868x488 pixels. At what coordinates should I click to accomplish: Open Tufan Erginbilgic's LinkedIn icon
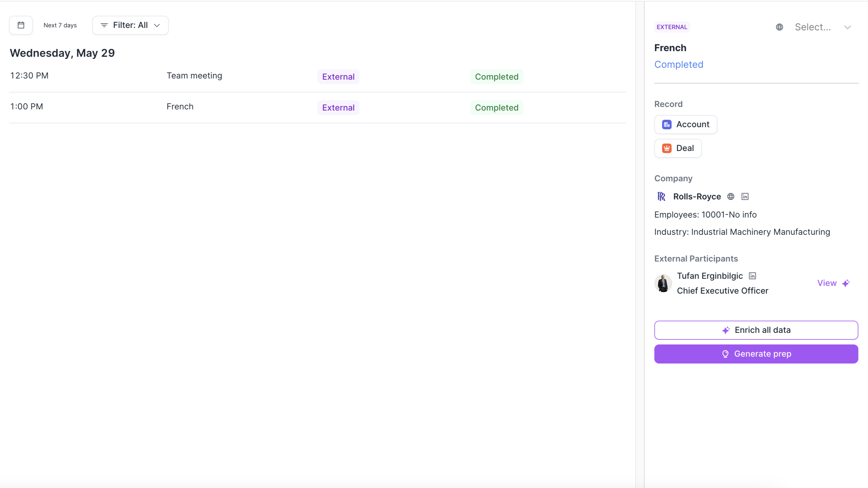click(752, 276)
